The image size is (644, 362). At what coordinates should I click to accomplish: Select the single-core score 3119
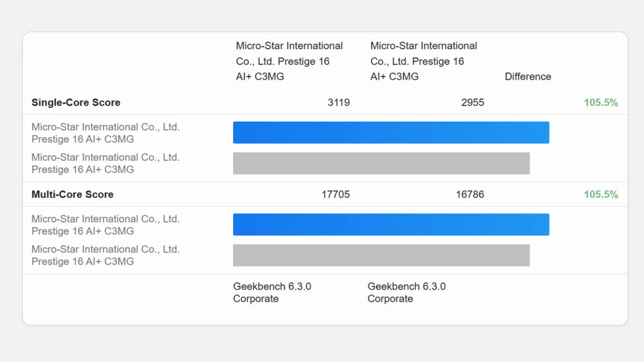pyautogui.click(x=339, y=102)
